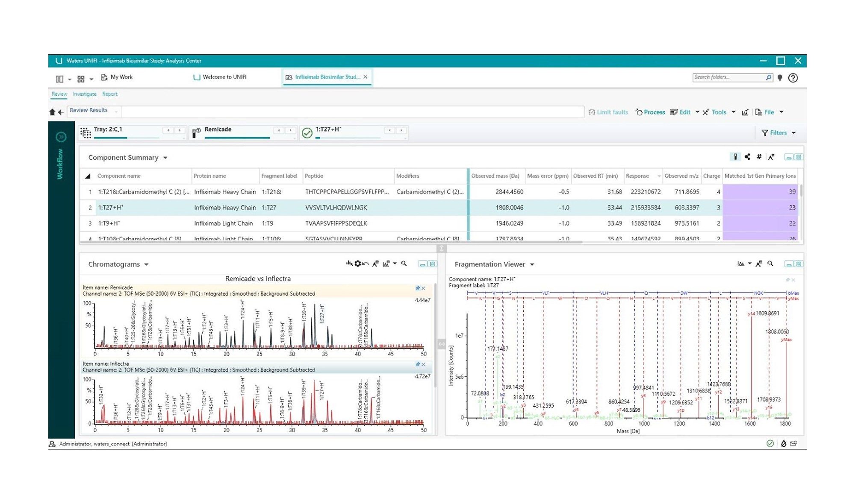Click the green checkmark beside 1:T27+H

[x=307, y=133]
